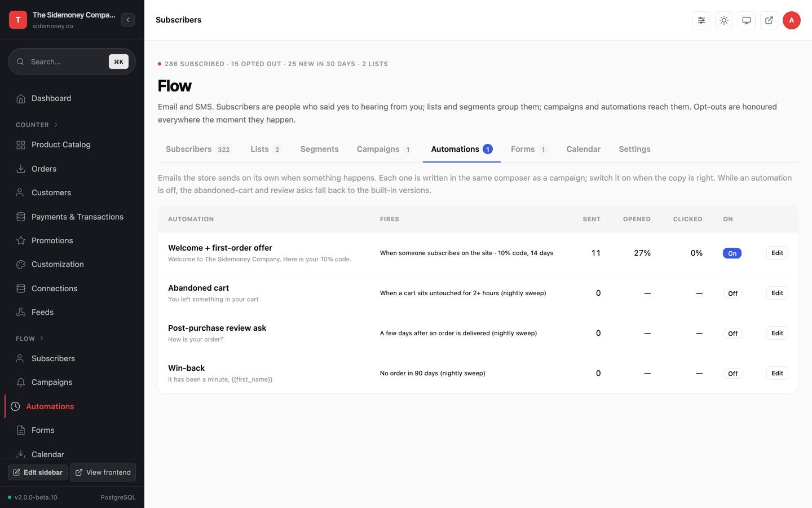
Task: Click the monitor display icon in header
Action: point(747,20)
